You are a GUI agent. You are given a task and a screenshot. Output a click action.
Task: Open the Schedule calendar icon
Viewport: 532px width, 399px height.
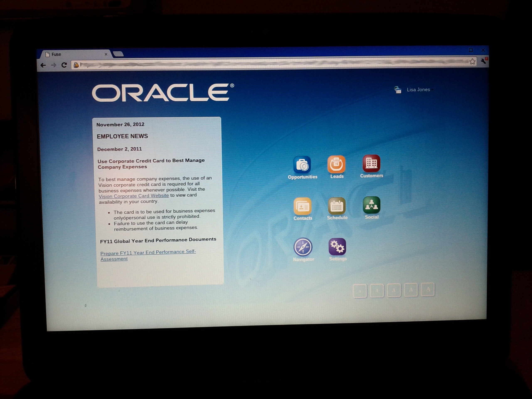tap(337, 206)
